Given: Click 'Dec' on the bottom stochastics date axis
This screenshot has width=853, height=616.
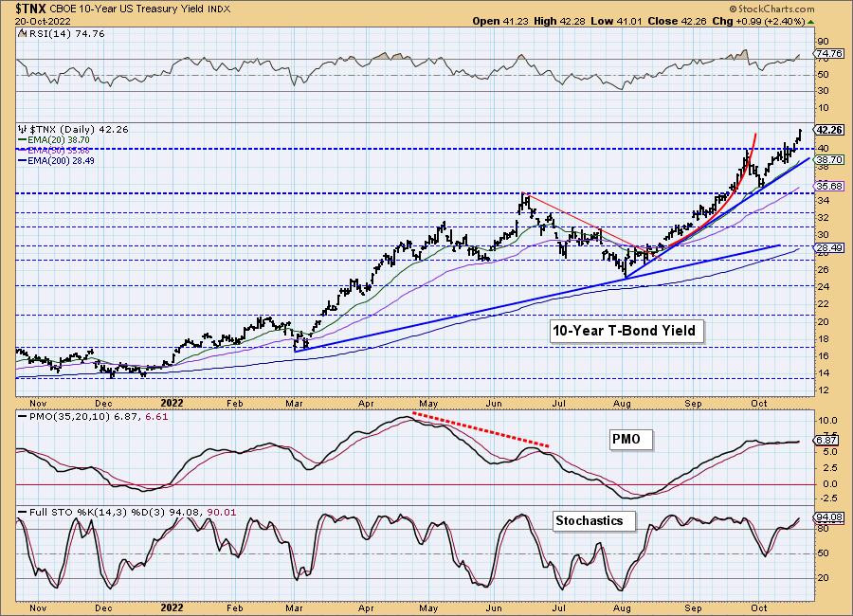Looking at the screenshot, I should [x=102, y=607].
